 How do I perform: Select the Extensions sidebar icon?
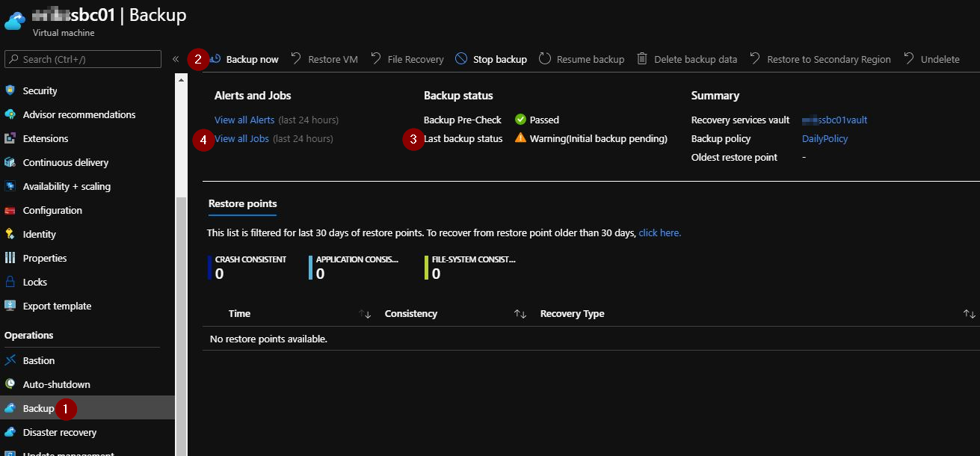coord(10,138)
